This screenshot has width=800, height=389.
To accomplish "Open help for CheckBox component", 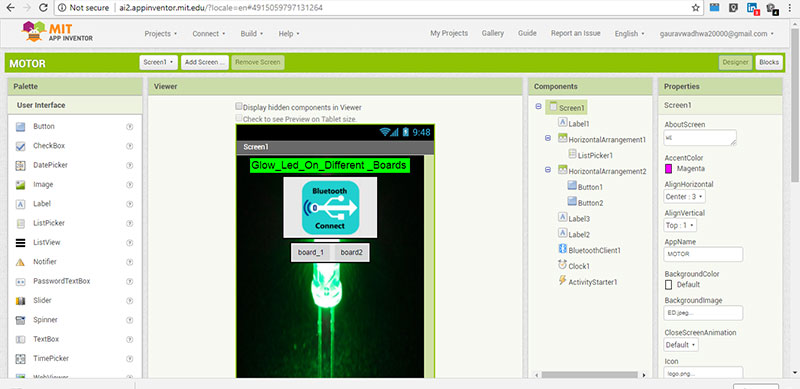I will pyautogui.click(x=130, y=146).
